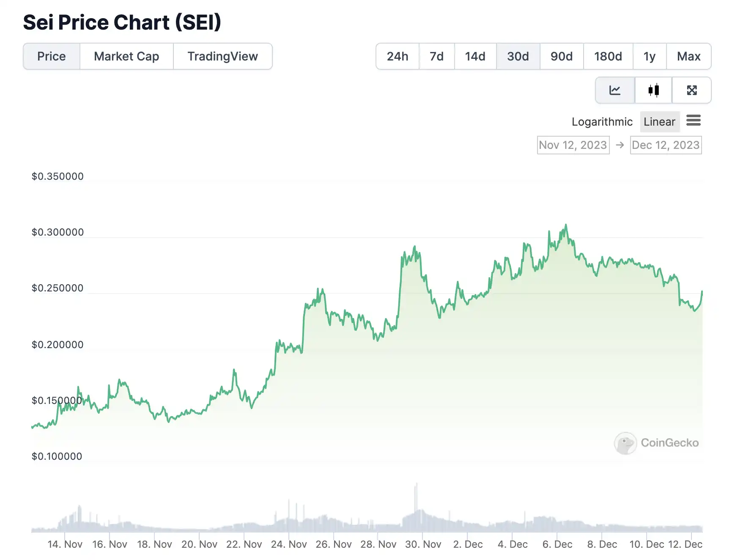Toggle Logarithmic scale
The width and height of the screenshot is (735, 560).
tap(602, 122)
